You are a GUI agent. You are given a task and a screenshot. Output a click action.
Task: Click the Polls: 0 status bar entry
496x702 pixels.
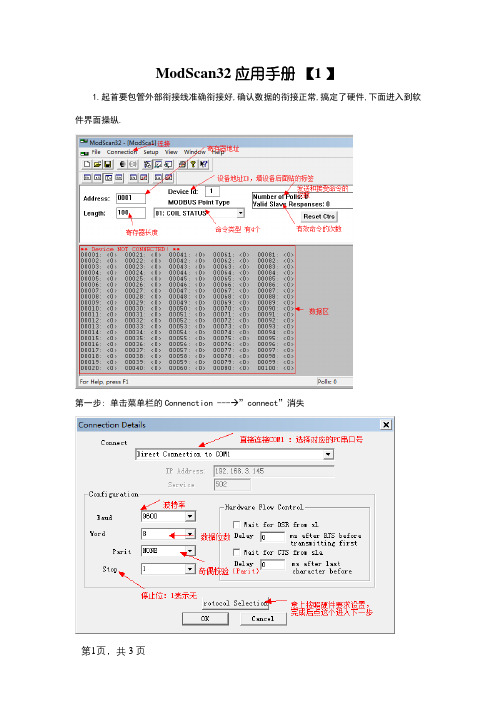point(327,381)
